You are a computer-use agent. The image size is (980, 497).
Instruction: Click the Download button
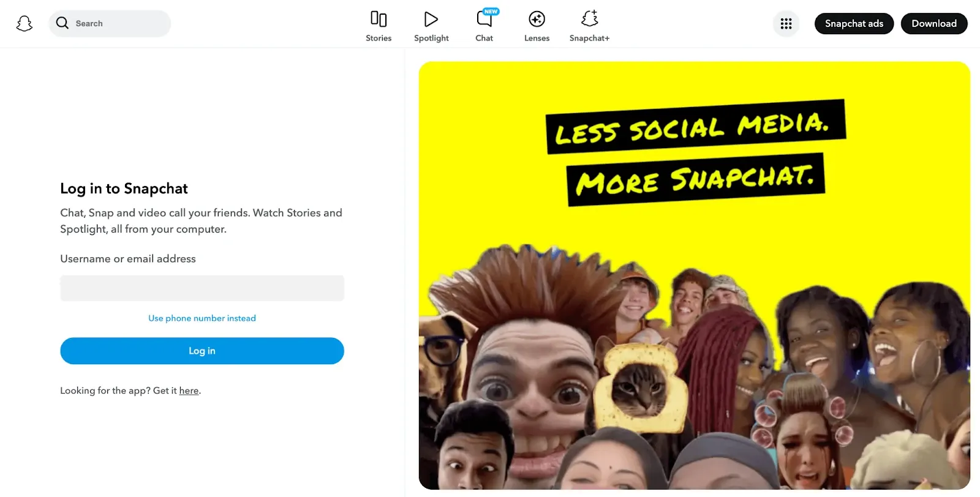(x=934, y=23)
